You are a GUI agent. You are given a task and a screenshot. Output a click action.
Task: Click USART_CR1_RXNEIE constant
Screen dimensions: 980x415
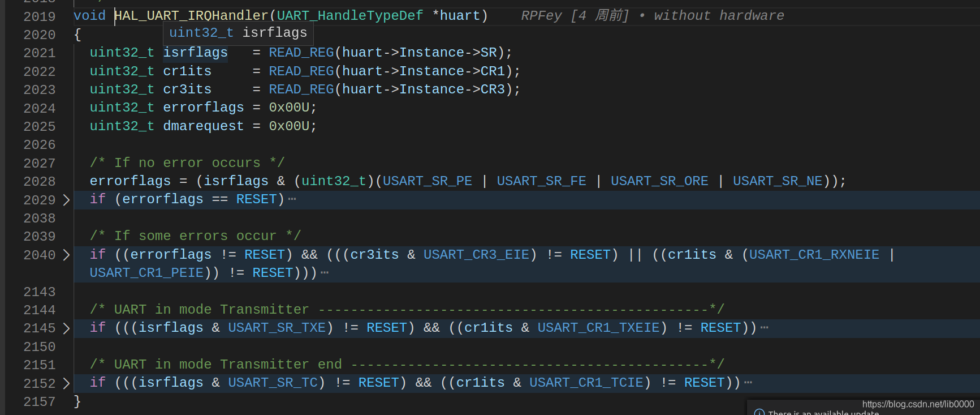814,255
